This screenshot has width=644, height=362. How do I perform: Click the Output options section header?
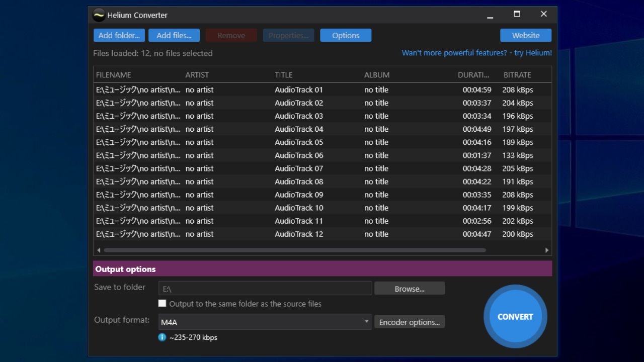tap(323, 268)
